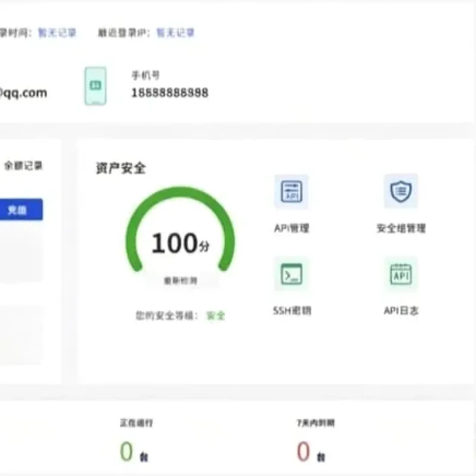
Task: Click the 暂无记录 value for login IP
Action: tap(175, 33)
